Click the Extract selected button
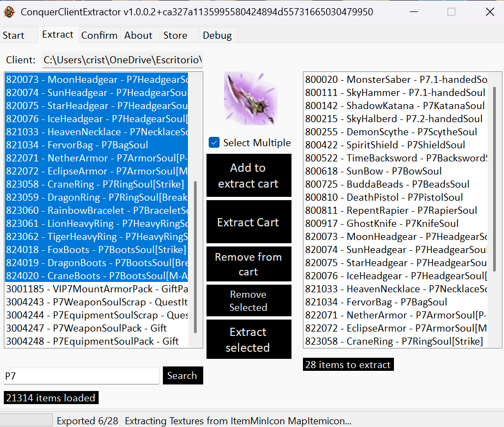 tap(249, 339)
